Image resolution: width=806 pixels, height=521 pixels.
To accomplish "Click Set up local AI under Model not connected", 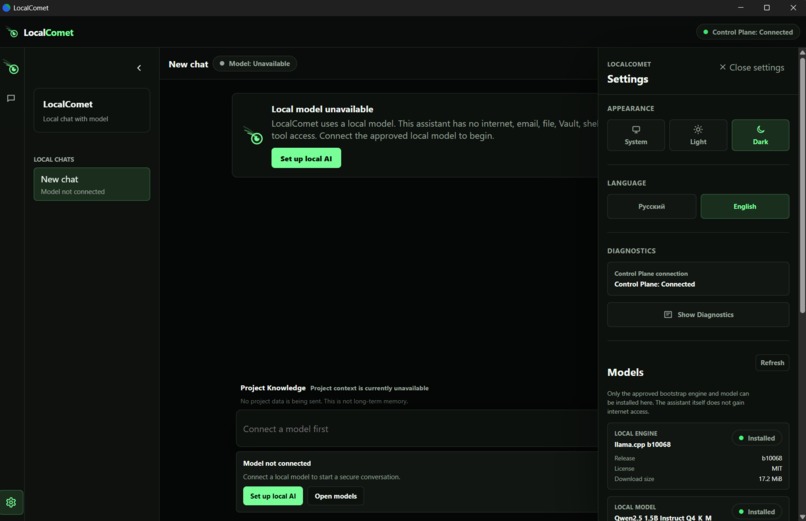I will (x=272, y=496).
